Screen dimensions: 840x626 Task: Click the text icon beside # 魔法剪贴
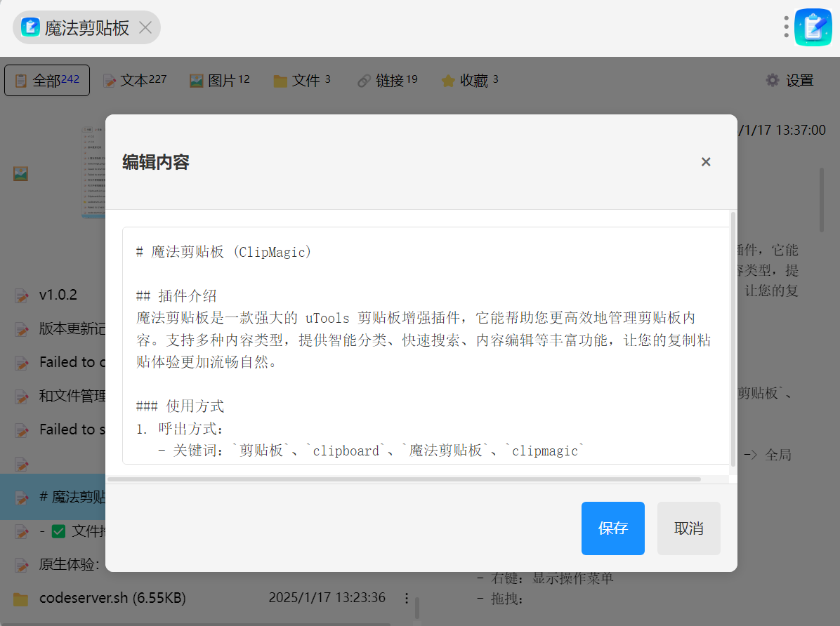(22, 498)
